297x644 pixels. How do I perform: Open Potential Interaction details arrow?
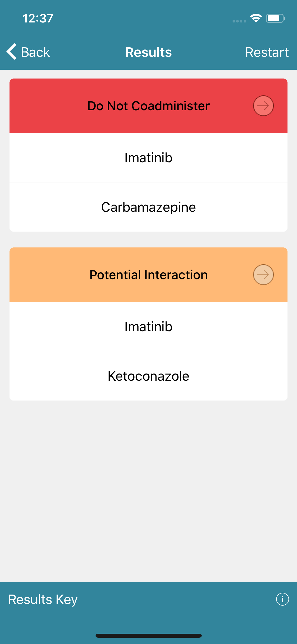pyautogui.click(x=263, y=275)
